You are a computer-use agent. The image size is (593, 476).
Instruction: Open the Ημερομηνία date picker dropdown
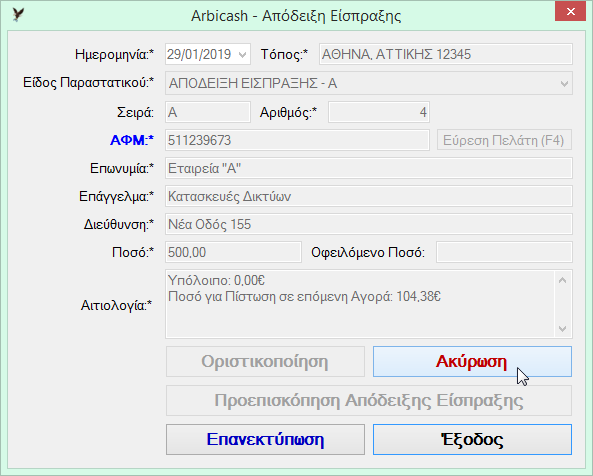[x=242, y=54]
